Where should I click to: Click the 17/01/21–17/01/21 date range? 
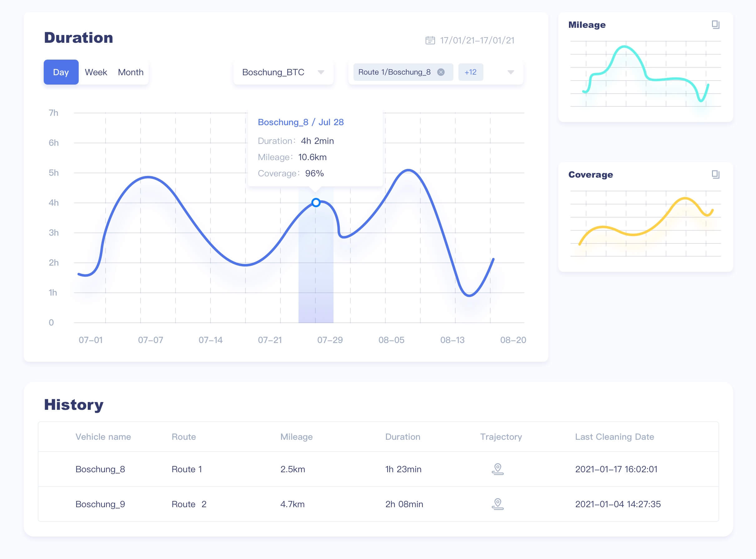(x=477, y=40)
